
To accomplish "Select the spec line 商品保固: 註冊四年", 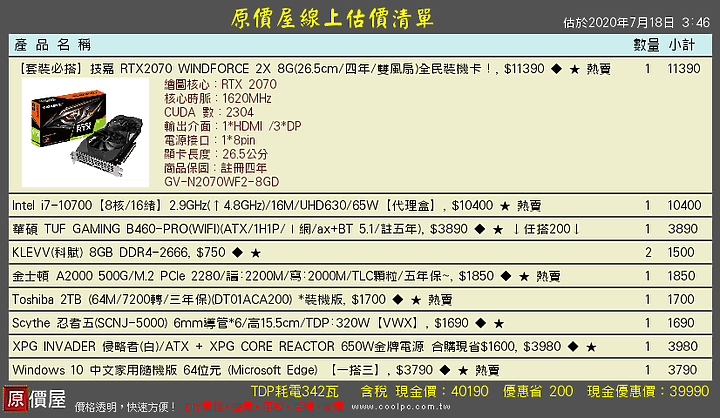I will point(215,168).
